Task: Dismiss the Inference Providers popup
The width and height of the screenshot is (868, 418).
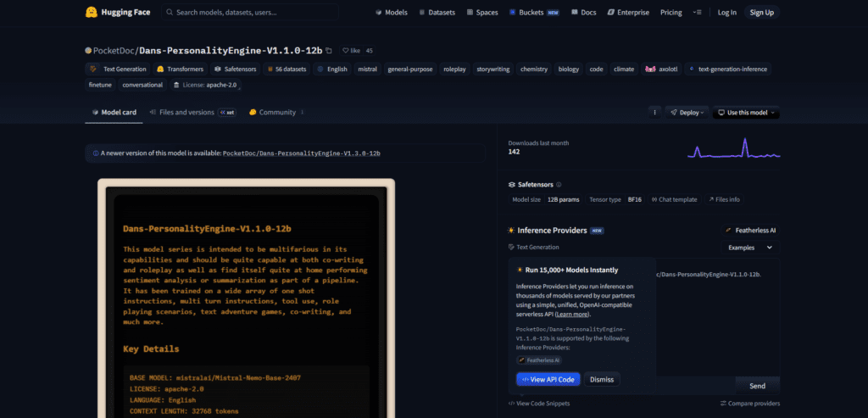Action: point(602,379)
